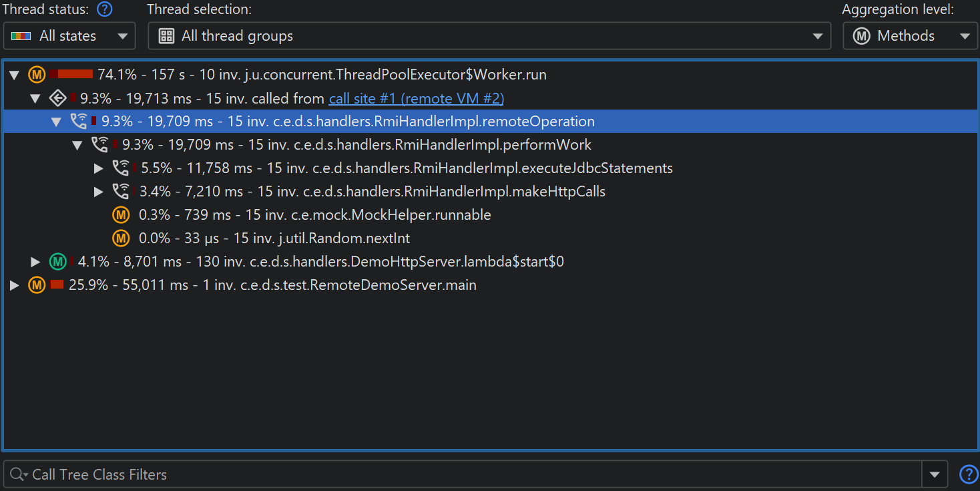The width and height of the screenshot is (980, 491).
Task: Click the help icon beside Call Tree Filters
Action: (x=968, y=475)
